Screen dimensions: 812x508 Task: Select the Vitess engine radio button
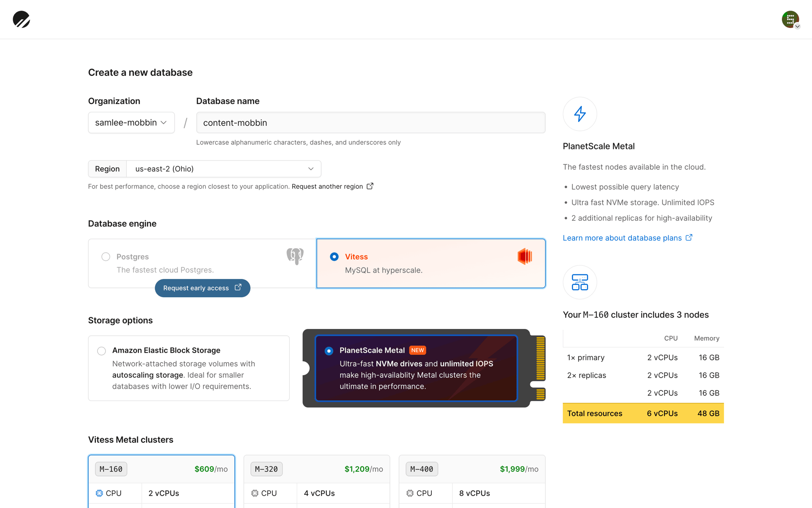click(x=334, y=257)
